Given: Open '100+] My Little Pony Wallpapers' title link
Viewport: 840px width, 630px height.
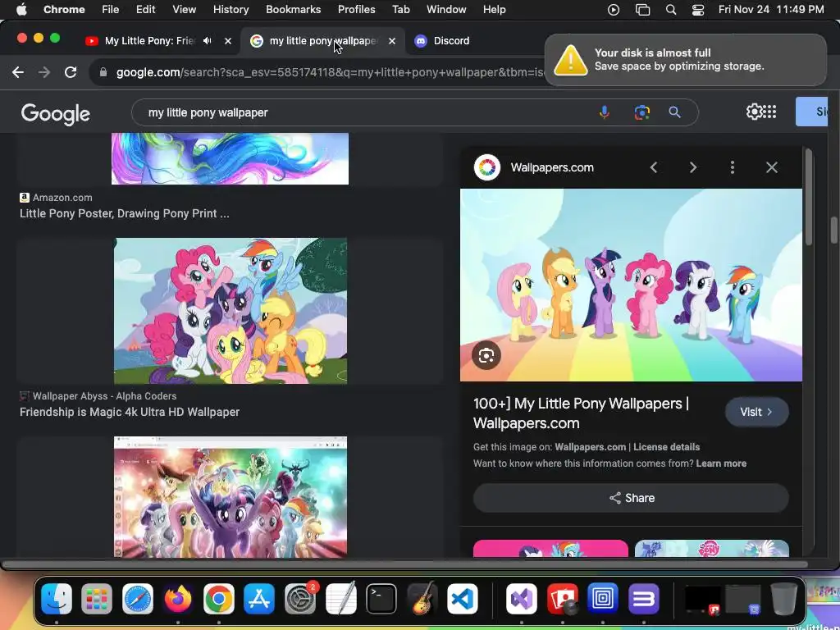Looking at the screenshot, I should 582,413.
